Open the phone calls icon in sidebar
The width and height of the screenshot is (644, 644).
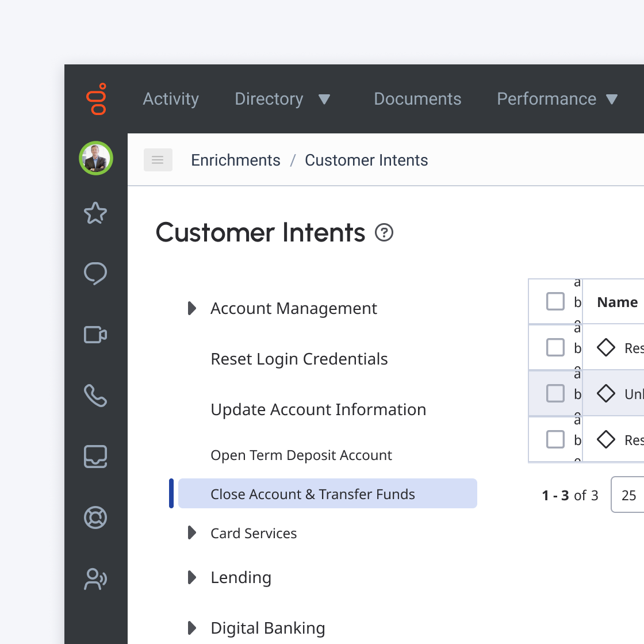click(x=95, y=396)
